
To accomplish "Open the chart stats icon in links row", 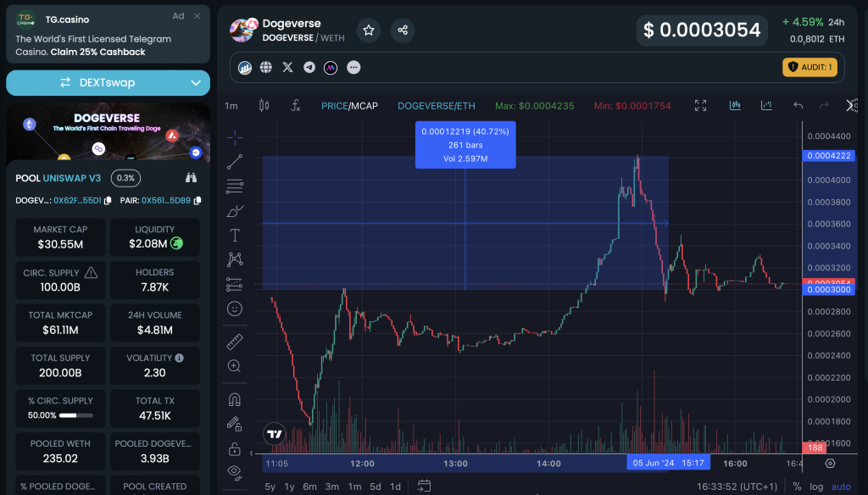I will click(245, 68).
